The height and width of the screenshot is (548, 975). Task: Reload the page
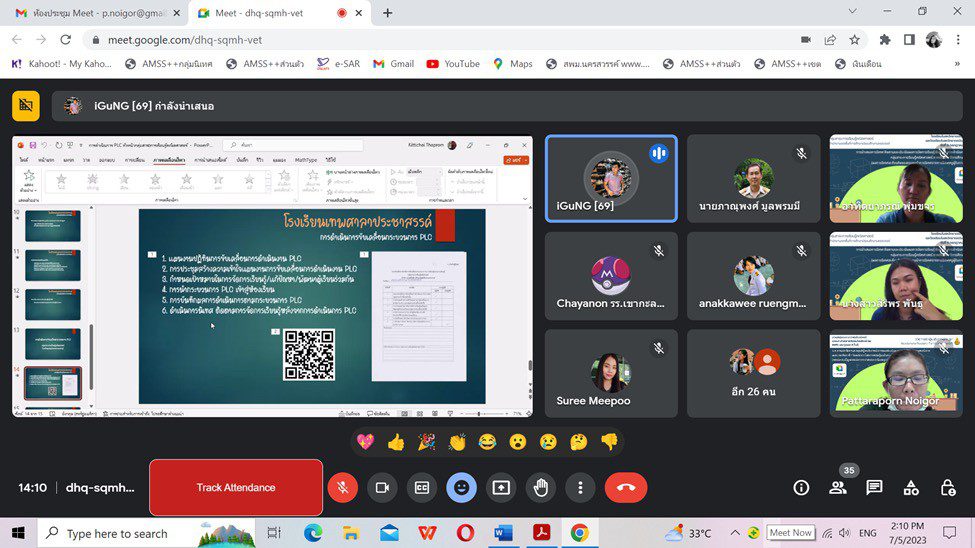(x=65, y=40)
